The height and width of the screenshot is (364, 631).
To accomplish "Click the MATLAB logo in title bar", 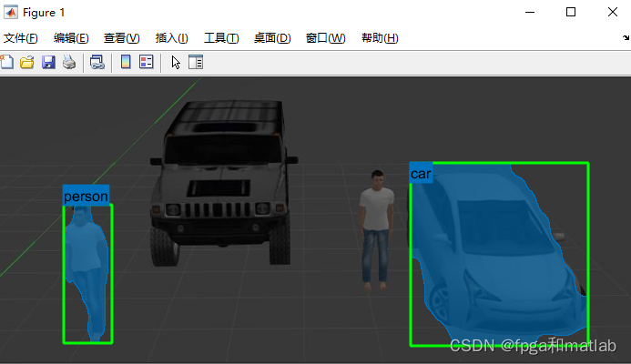I will tap(10, 12).
